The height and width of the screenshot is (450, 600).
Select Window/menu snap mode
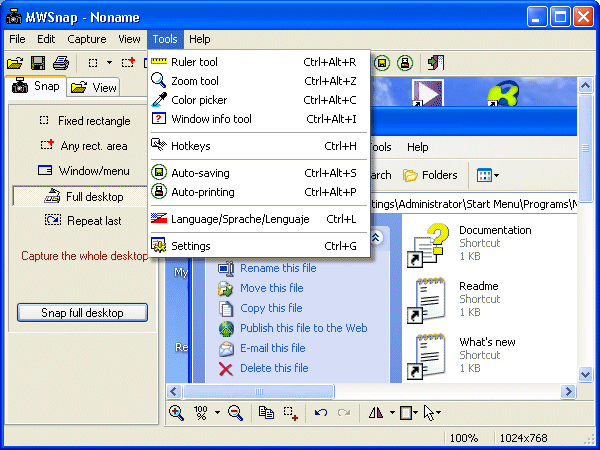coord(83,171)
